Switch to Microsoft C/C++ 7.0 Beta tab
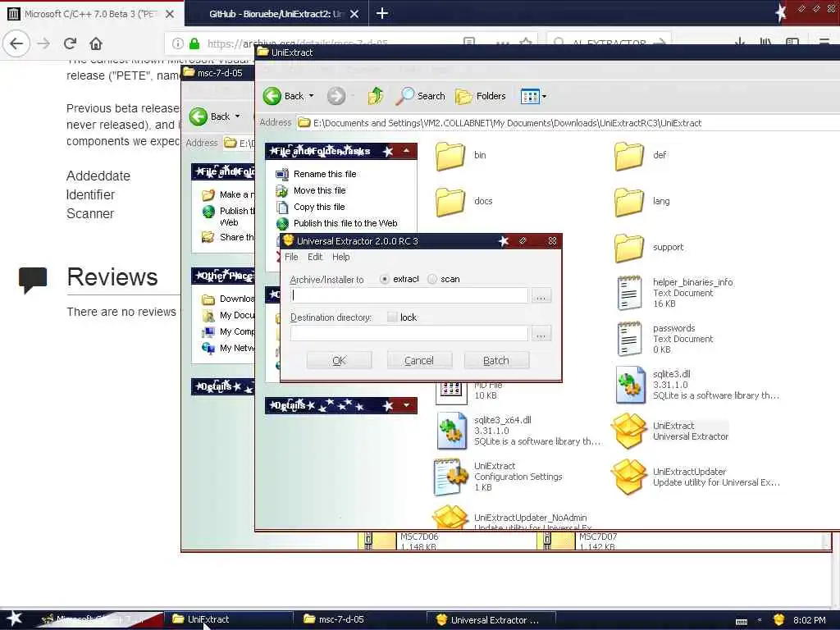The image size is (840, 630). 89,14
